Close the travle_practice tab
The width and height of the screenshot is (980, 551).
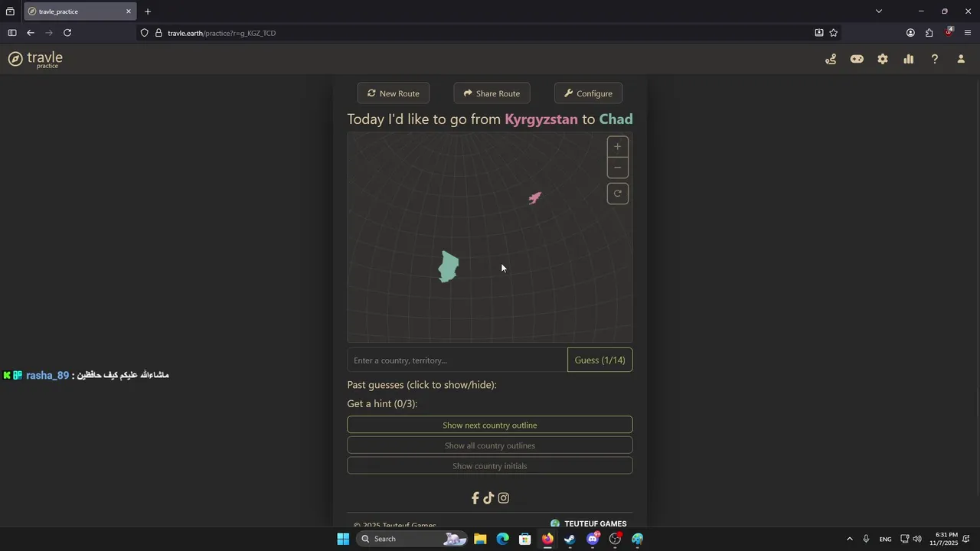129,11
